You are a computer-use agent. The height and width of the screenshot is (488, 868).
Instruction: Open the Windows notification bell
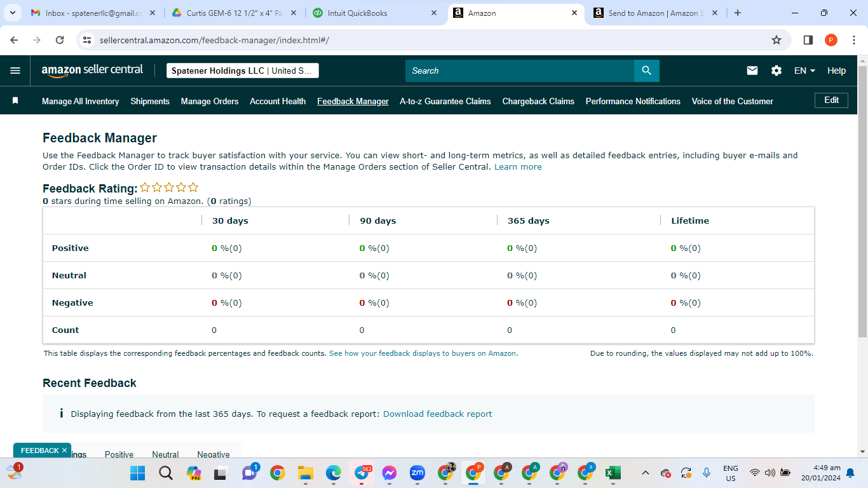coord(850,473)
